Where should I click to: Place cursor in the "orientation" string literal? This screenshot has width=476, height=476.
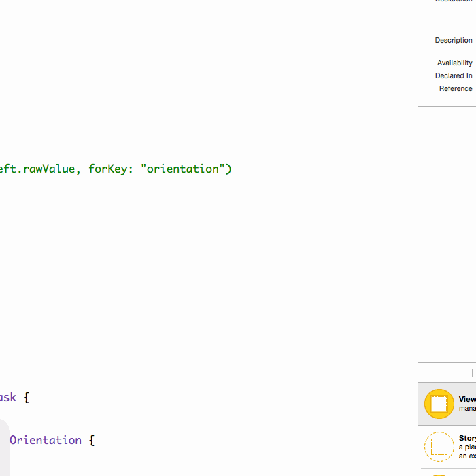click(x=182, y=169)
